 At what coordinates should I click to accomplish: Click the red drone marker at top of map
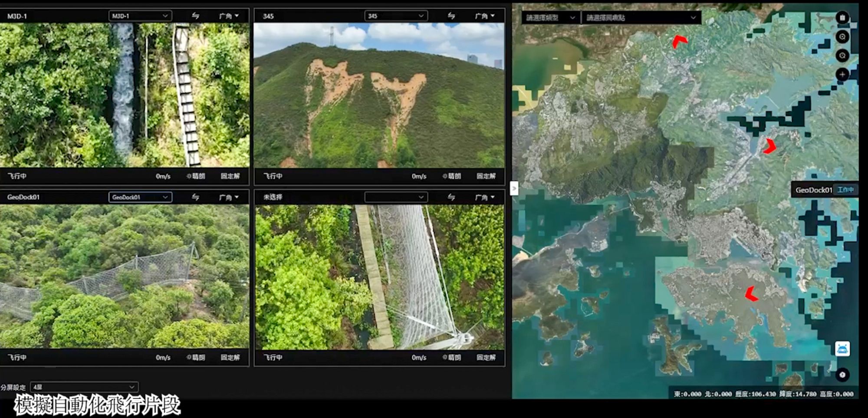(x=679, y=41)
